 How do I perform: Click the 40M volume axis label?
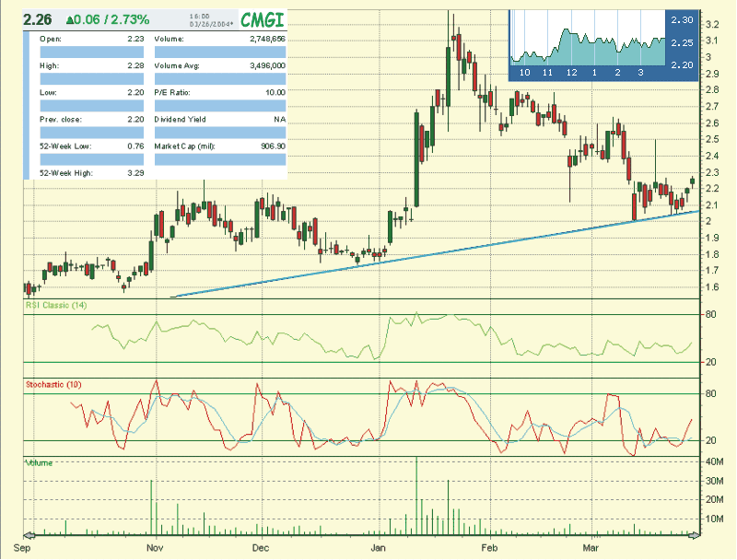click(715, 461)
